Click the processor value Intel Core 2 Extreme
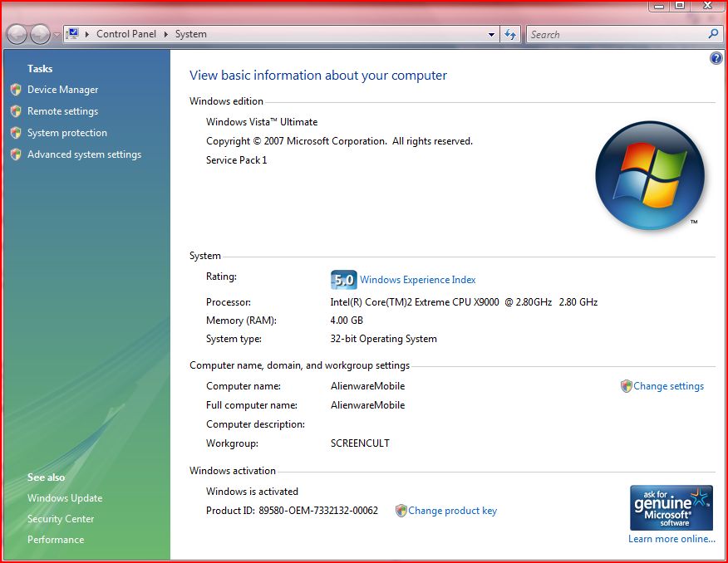728x563 pixels. click(464, 302)
